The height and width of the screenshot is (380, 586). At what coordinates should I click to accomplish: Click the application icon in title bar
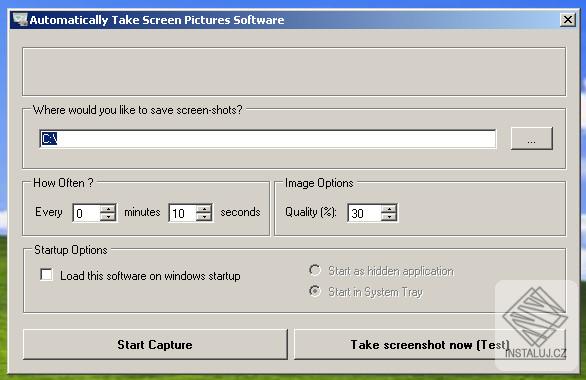point(20,19)
